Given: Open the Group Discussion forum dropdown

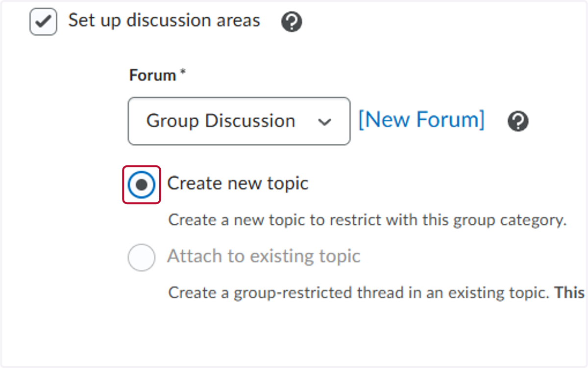Looking at the screenshot, I should [x=239, y=121].
